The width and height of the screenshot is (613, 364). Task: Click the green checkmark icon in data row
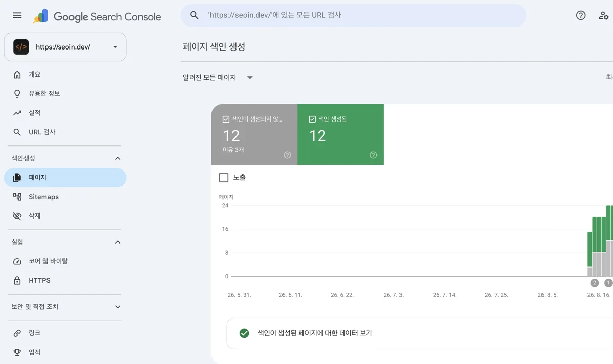(244, 333)
